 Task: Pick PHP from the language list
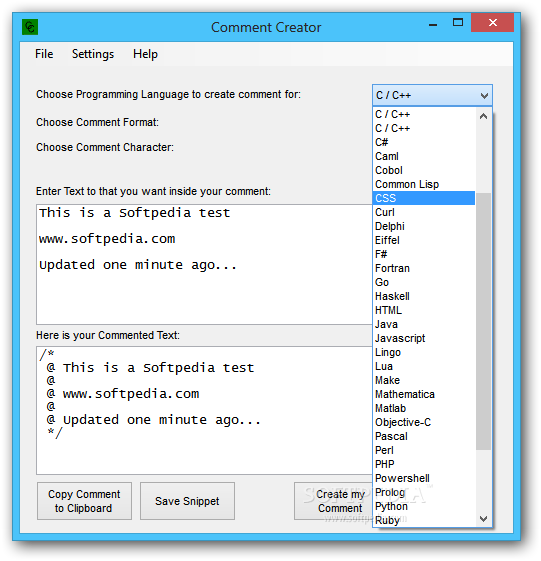424,464
